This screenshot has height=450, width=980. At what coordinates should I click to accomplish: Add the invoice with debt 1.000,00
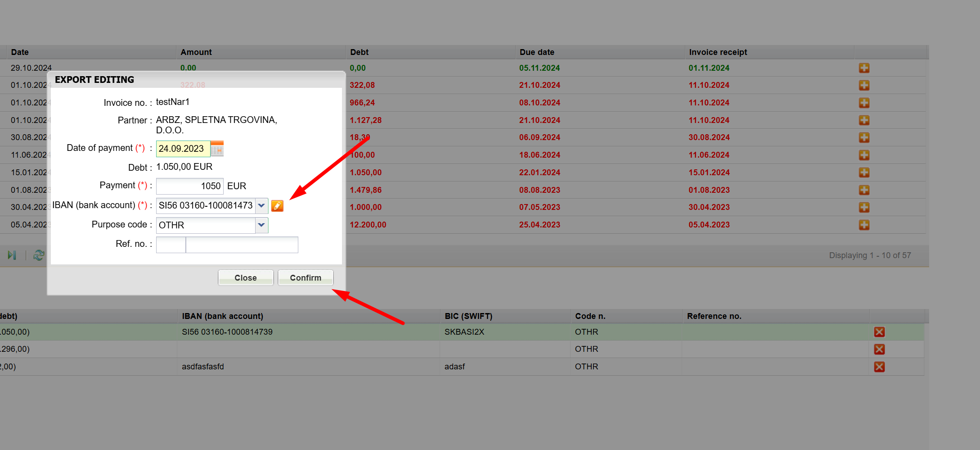pyautogui.click(x=864, y=207)
